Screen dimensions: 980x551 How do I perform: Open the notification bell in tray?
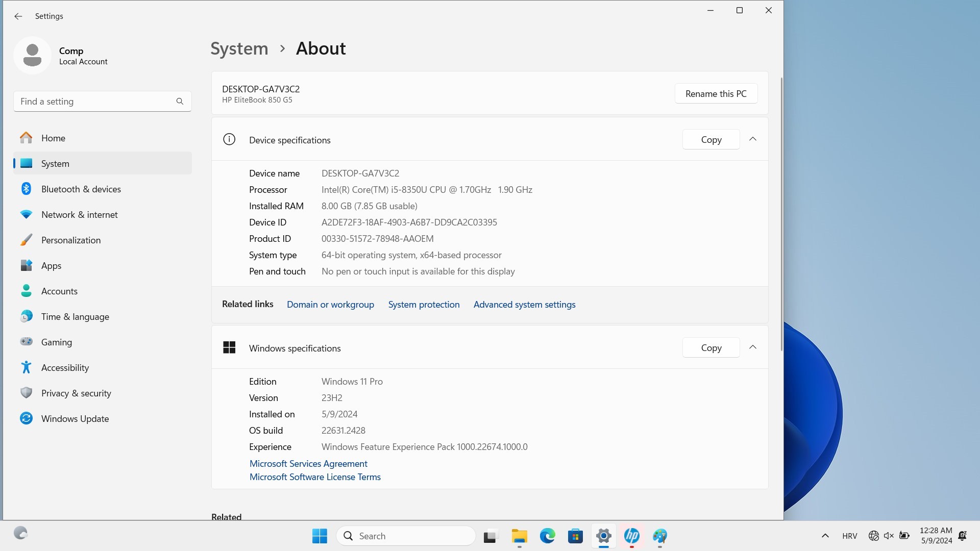962,536
